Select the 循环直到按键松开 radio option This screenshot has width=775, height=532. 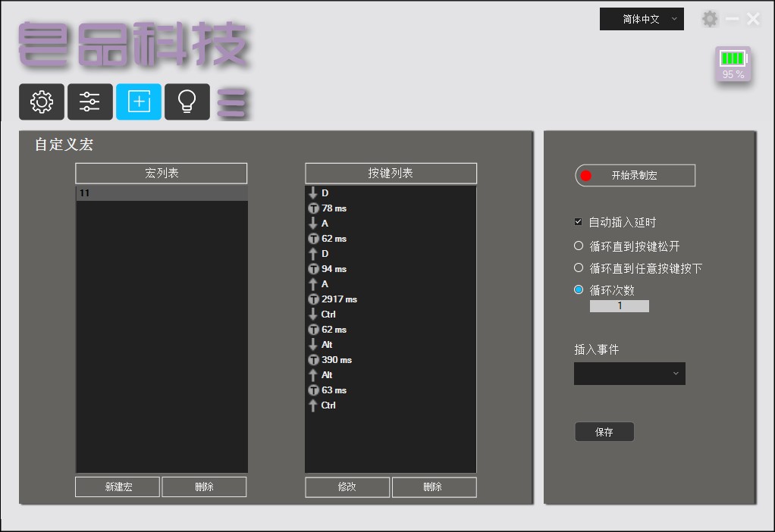click(577, 245)
